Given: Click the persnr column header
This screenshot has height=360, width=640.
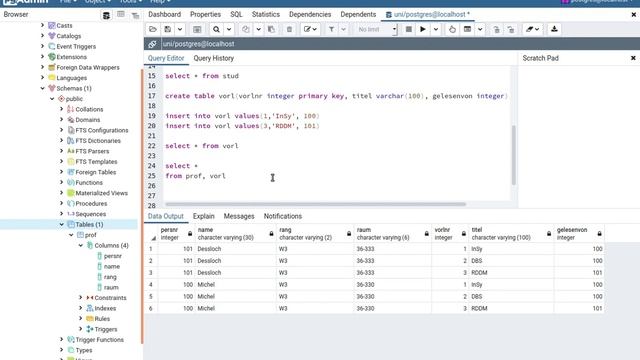Looking at the screenshot, I should [176, 233].
